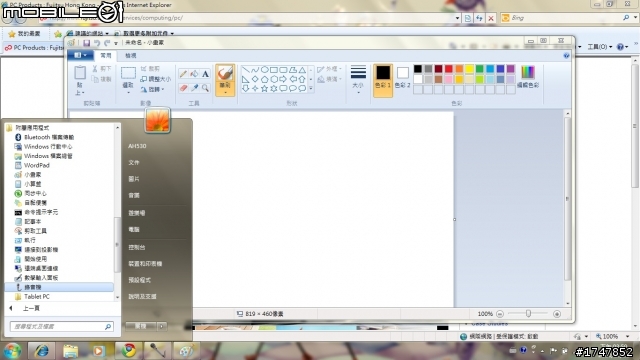
Task: Open highlighted Sound Recorder entry in Start menu
Action: [x=59, y=287]
